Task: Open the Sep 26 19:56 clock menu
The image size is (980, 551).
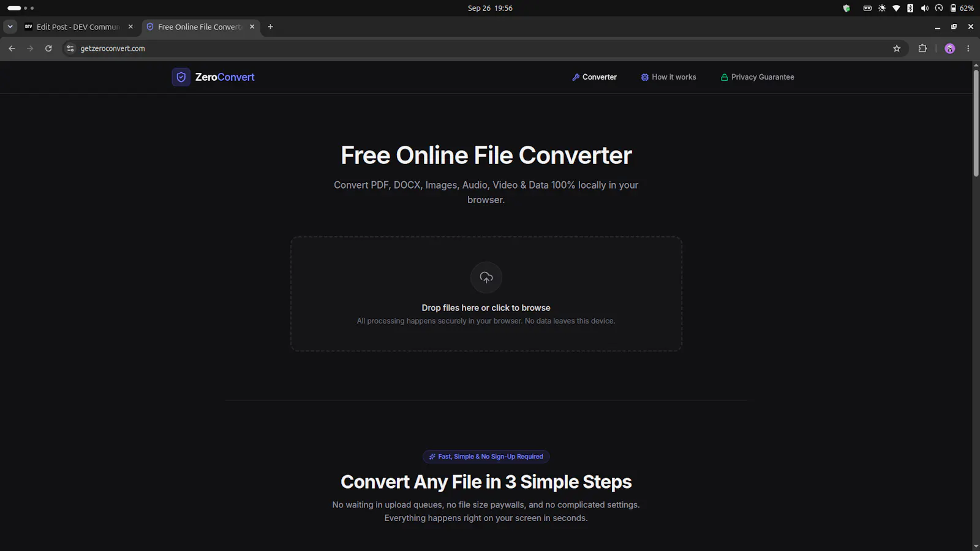Action: point(490,8)
